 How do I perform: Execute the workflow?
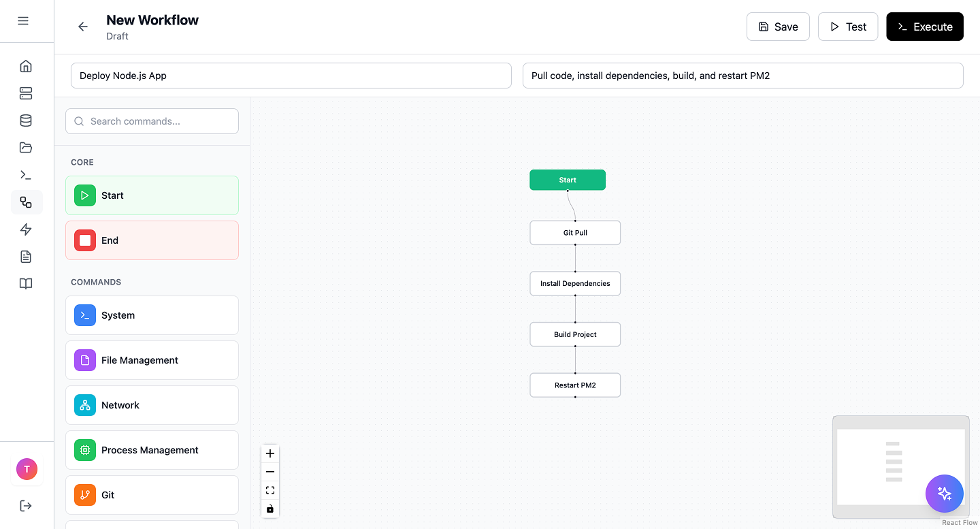(925, 27)
